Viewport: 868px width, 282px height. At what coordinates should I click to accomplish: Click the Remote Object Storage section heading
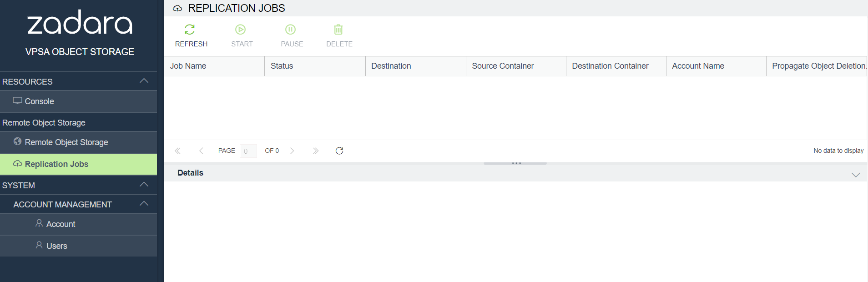click(x=44, y=123)
